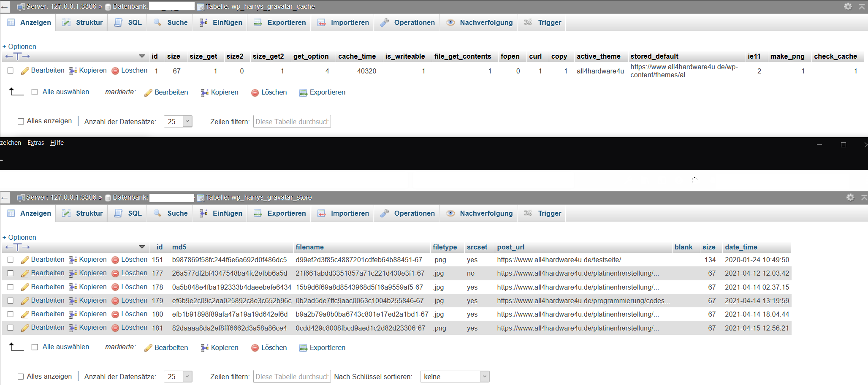Click bulk Löschen icon below gravatar_store table
The height and width of the screenshot is (385, 868).
coord(255,348)
